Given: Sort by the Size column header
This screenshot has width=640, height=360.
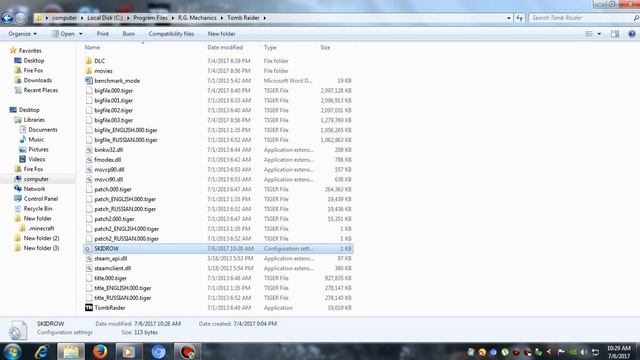Looking at the screenshot, I should [325, 47].
